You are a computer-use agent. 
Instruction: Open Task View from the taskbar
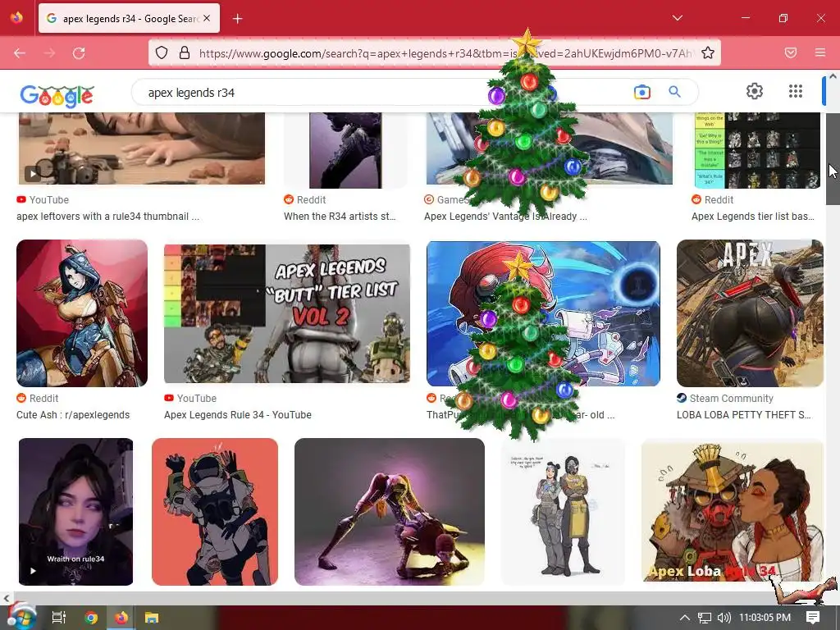[58, 617]
